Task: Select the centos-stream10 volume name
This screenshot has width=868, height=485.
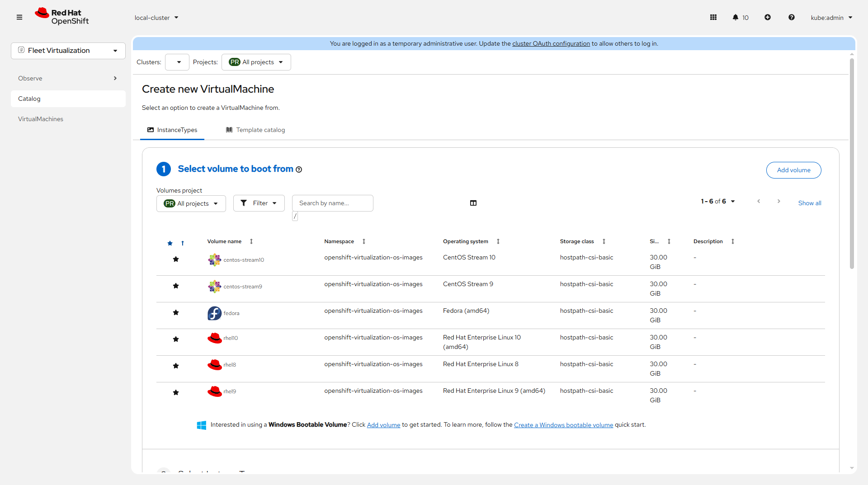Action: 244,260
